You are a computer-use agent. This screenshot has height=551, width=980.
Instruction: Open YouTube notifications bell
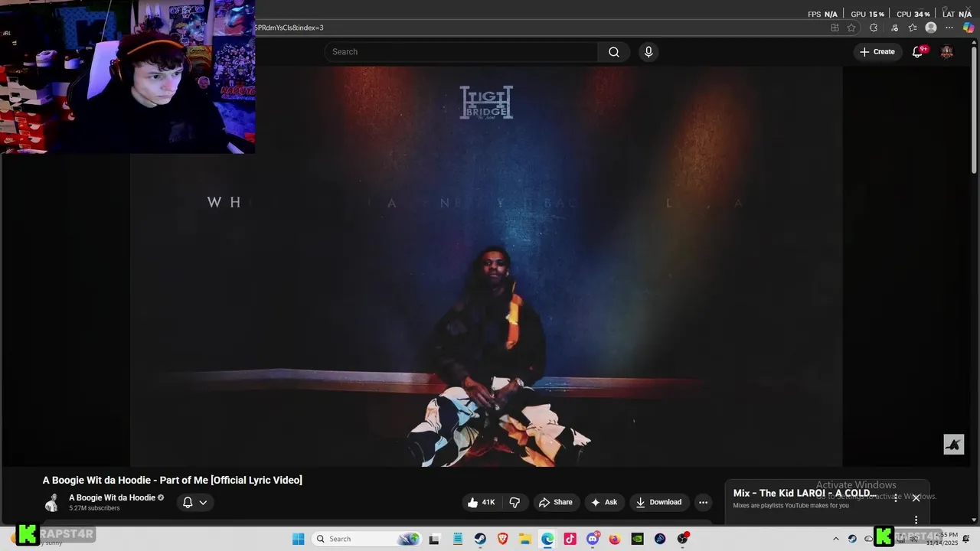[917, 52]
